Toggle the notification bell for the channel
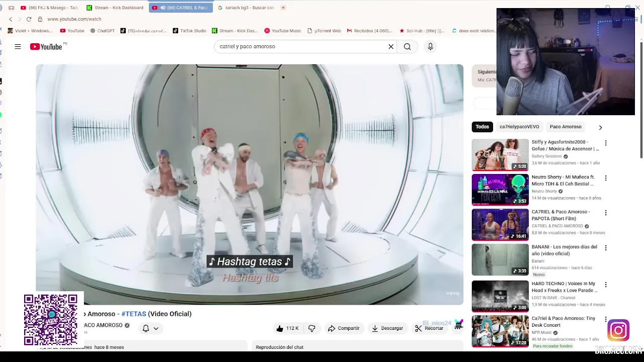644x362 pixels. (146, 328)
